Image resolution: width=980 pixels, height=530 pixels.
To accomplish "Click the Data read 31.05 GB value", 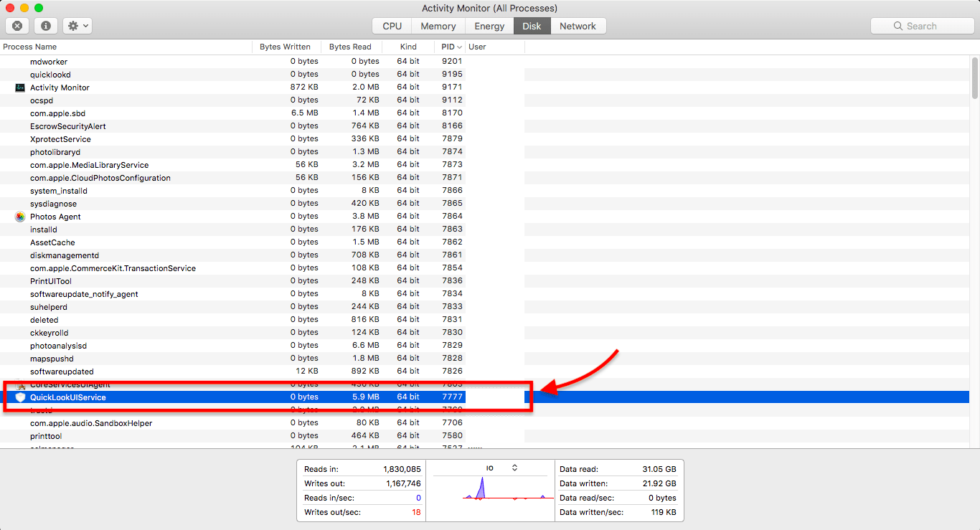I will click(659, 469).
